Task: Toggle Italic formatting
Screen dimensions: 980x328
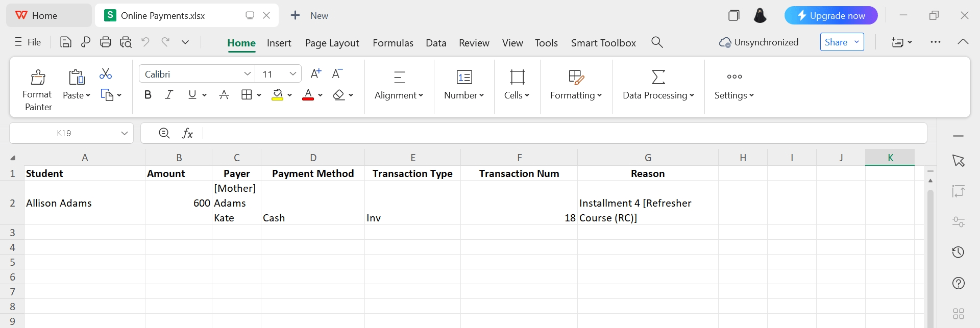Action: click(x=169, y=95)
